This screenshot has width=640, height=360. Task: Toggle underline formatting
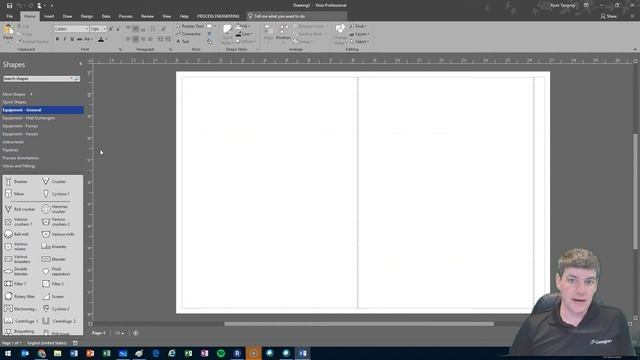pyautogui.click(x=72, y=39)
